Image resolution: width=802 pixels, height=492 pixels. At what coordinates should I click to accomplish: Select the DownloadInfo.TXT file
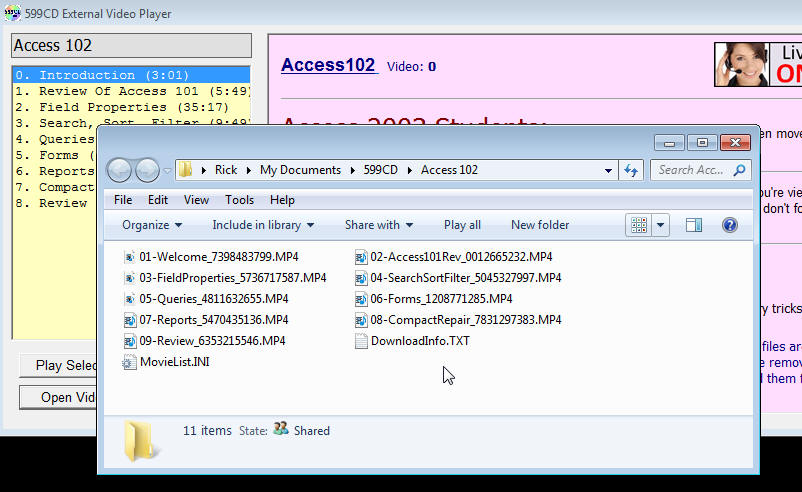pyautogui.click(x=419, y=341)
